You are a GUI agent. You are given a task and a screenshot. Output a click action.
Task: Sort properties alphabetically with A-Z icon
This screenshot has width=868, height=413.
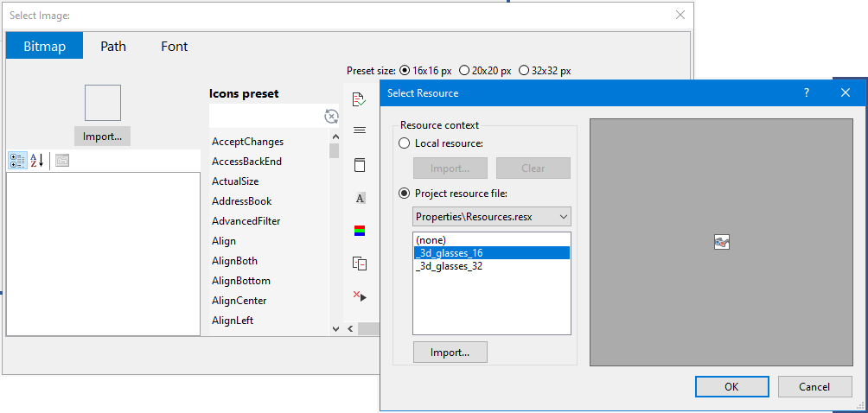pos(36,161)
